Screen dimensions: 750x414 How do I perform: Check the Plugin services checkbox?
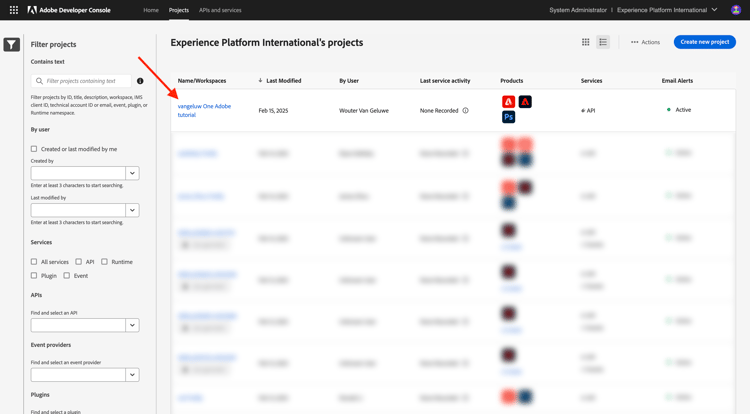click(34, 275)
